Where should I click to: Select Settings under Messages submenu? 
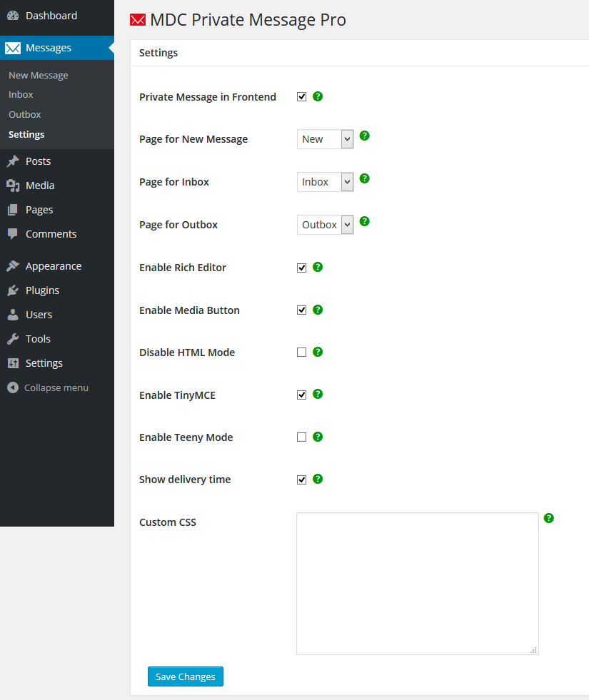click(26, 134)
